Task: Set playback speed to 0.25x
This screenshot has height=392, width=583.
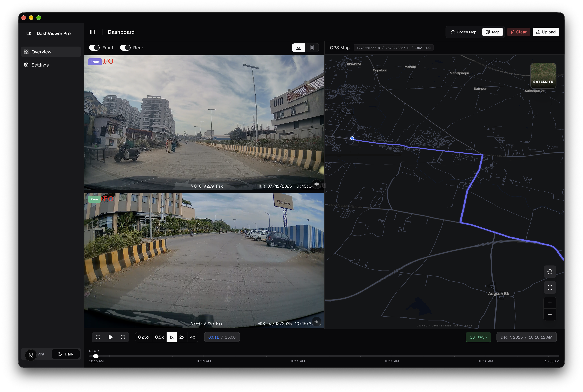Action: (x=143, y=337)
